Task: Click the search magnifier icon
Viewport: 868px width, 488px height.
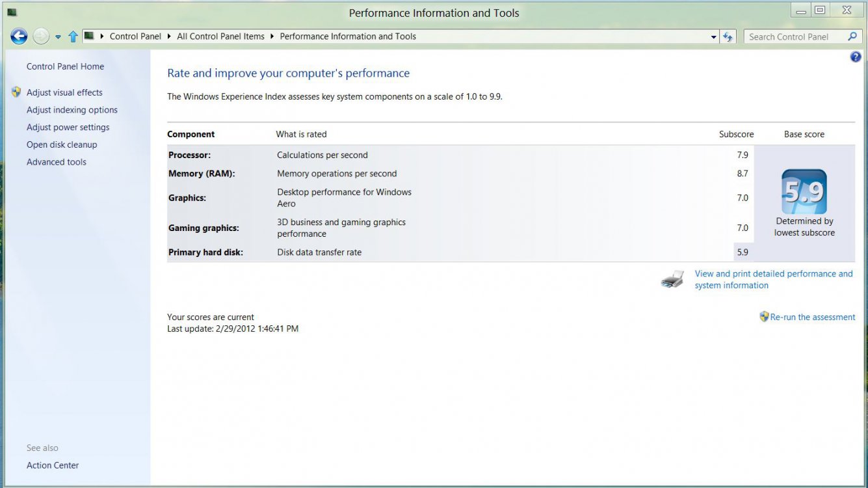Action: [x=852, y=36]
